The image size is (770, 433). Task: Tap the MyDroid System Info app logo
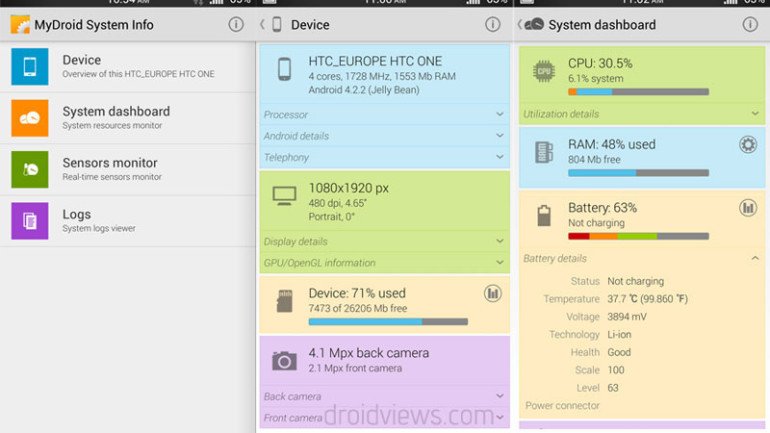point(20,25)
